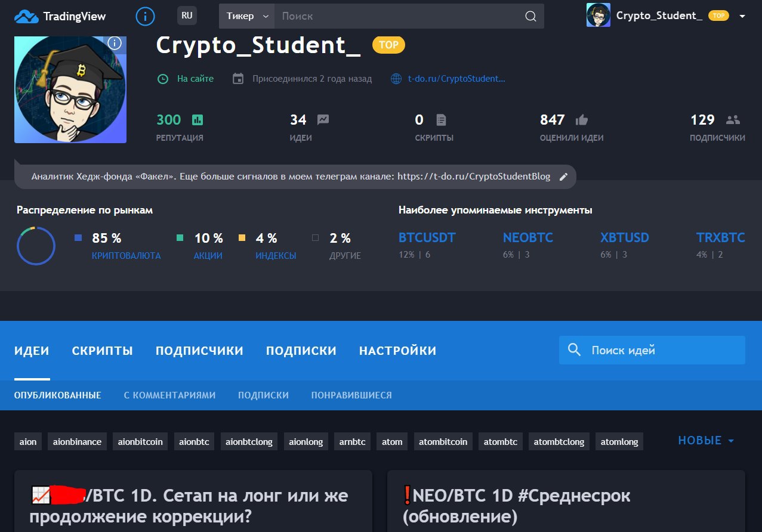This screenshot has width=762, height=532.
Task: Select the С КОММЕНТАРИЯМИ sub-tab
Action: pos(169,395)
